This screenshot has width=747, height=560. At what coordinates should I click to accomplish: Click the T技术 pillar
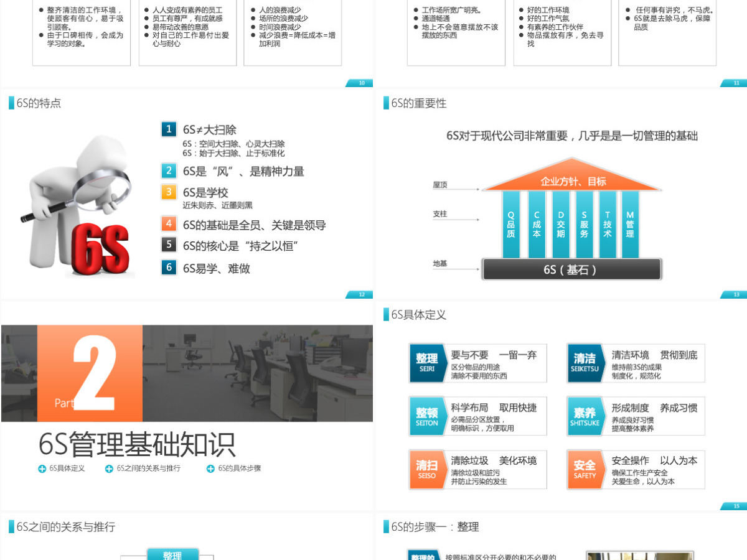point(607,225)
